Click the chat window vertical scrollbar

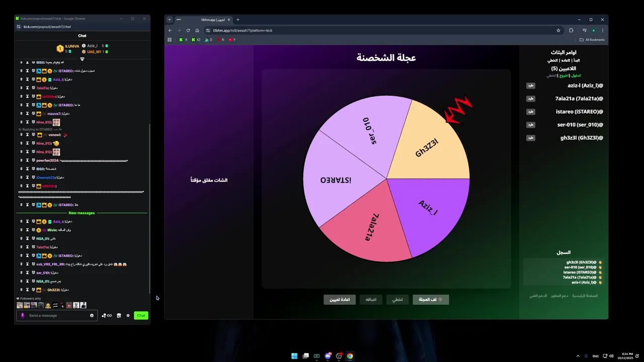click(x=149, y=209)
